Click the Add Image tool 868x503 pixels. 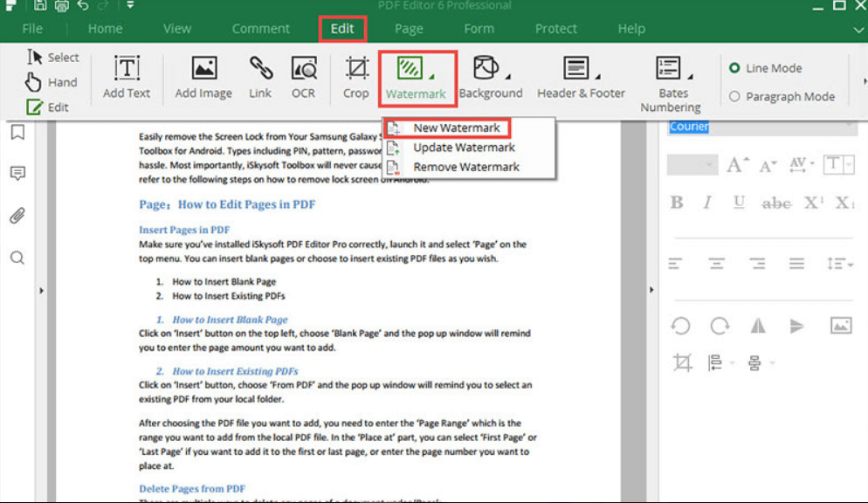point(203,77)
